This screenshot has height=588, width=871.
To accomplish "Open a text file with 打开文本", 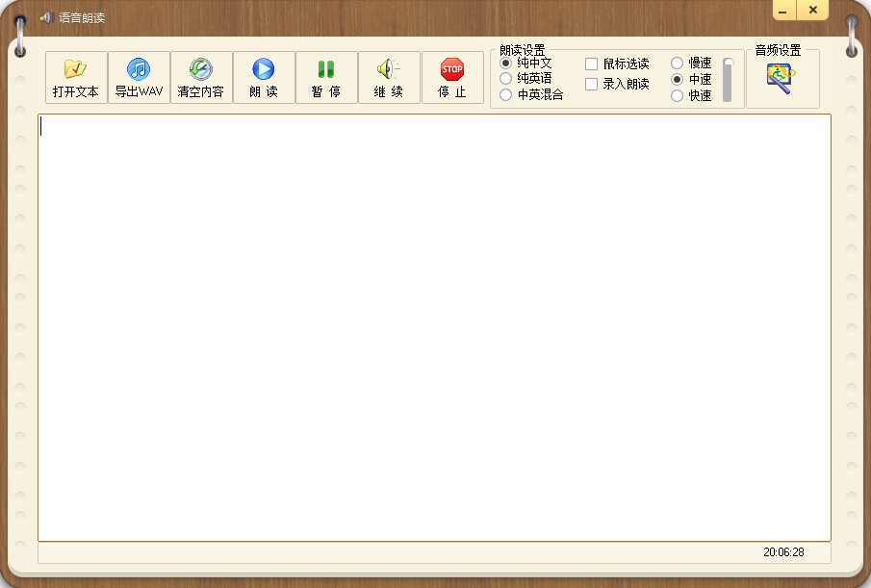I will pyautogui.click(x=76, y=77).
